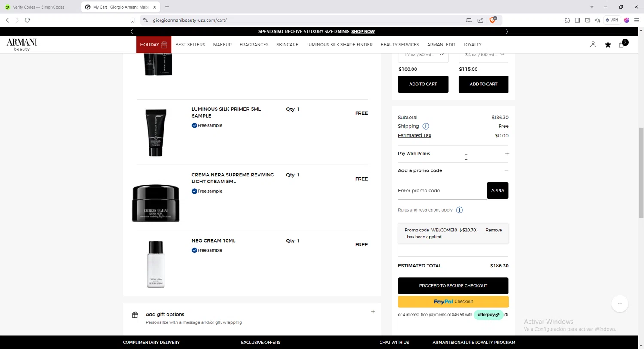Open the favorites star icon
The image size is (644, 349).
coord(608,44)
